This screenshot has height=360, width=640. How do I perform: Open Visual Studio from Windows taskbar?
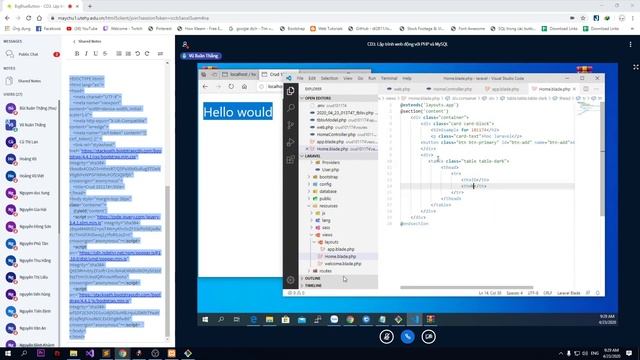[90, 353]
